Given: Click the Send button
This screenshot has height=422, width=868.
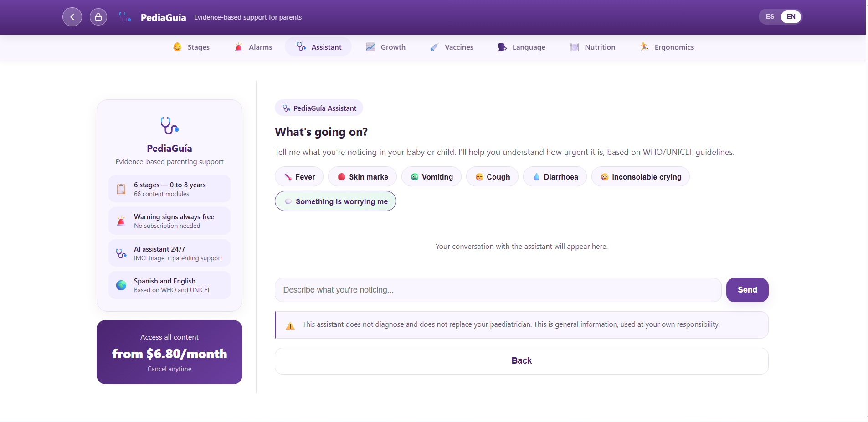Looking at the screenshot, I should [747, 290].
